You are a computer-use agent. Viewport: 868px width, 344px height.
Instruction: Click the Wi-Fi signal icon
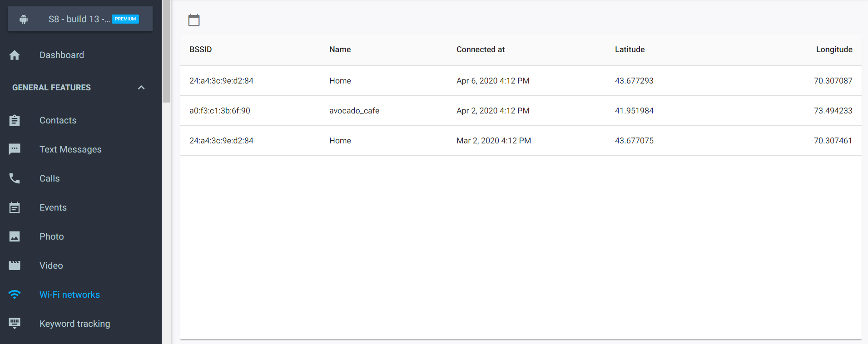tap(15, 295)
